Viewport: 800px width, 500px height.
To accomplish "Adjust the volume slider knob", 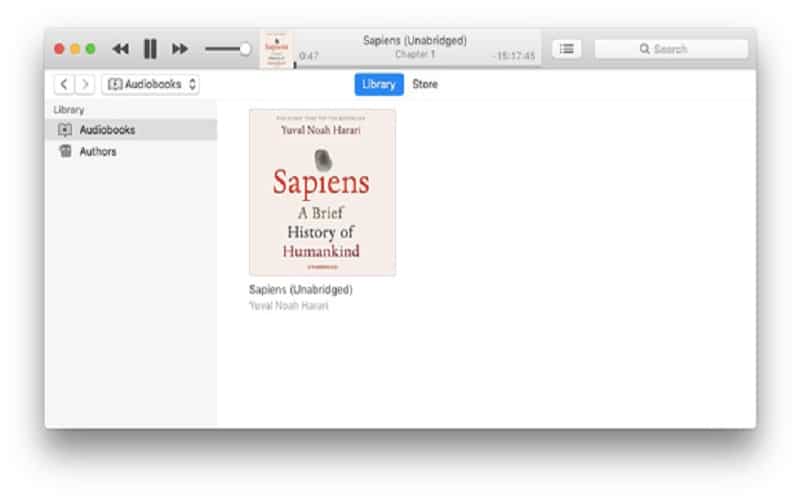I will tap(245, 49).
